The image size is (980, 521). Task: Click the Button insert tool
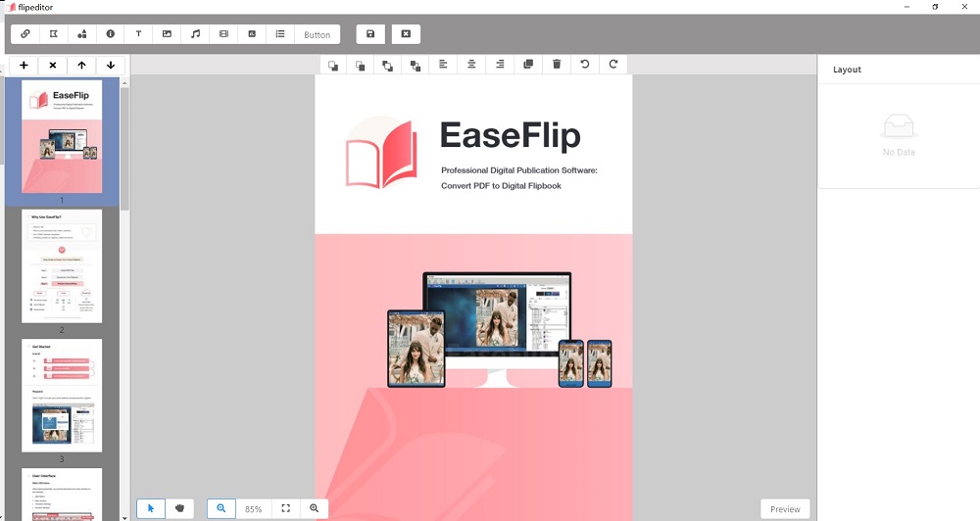click(317, 34)
